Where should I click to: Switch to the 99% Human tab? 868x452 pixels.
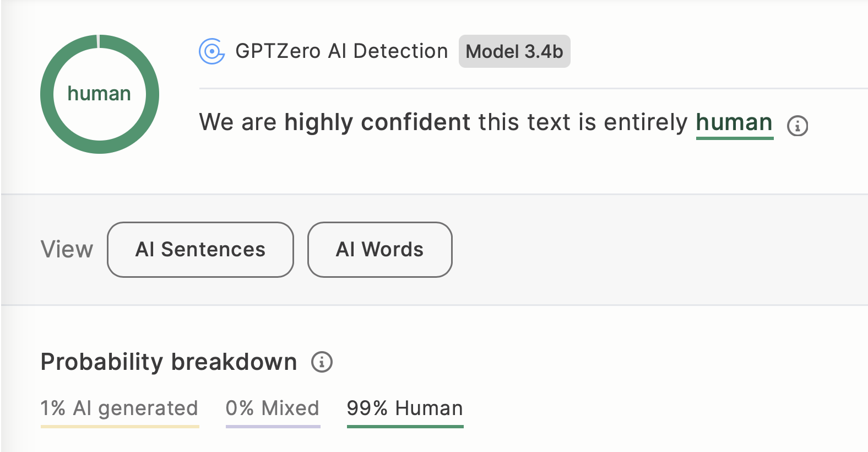click(405, 408)
